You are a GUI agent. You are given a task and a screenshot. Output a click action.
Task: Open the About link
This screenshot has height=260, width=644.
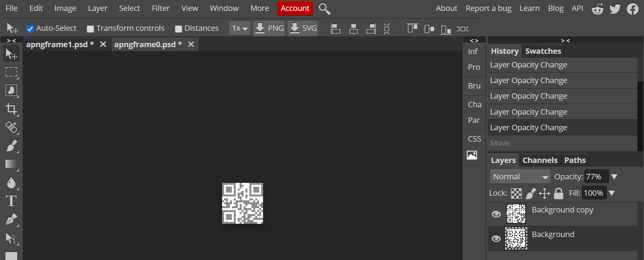[447, 8]
